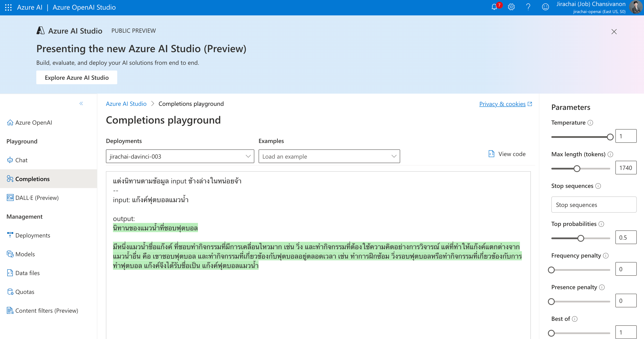Click the Azure AI header link
The image size is (644, 339).
(x=30, y=7)
